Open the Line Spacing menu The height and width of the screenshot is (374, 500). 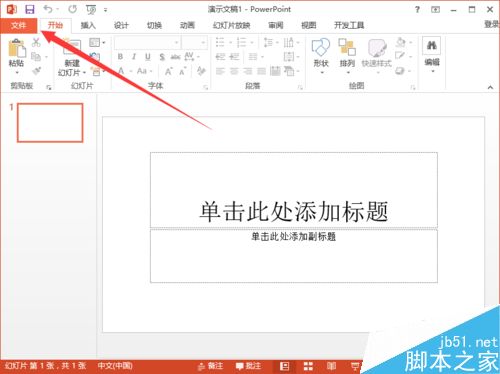coord(271,43)
